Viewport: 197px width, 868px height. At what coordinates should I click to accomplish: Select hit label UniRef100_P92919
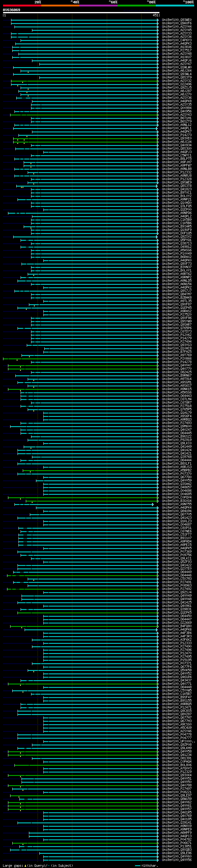(177, 440)
